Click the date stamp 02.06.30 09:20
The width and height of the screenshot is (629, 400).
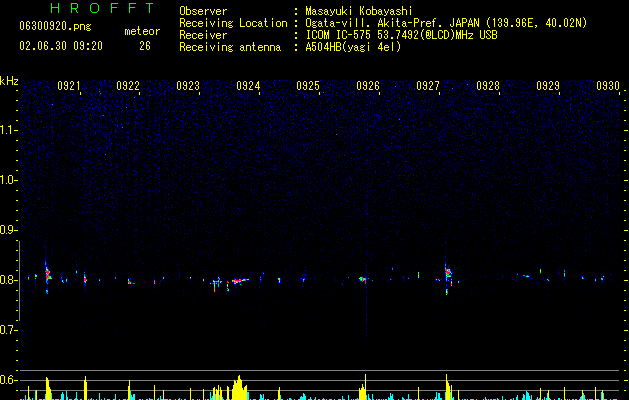pos(61,46)
